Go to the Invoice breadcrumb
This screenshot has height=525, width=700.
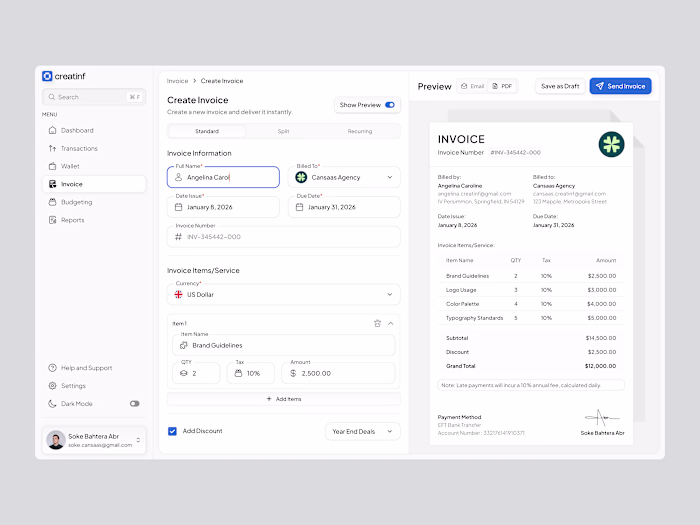coord(177,81)
